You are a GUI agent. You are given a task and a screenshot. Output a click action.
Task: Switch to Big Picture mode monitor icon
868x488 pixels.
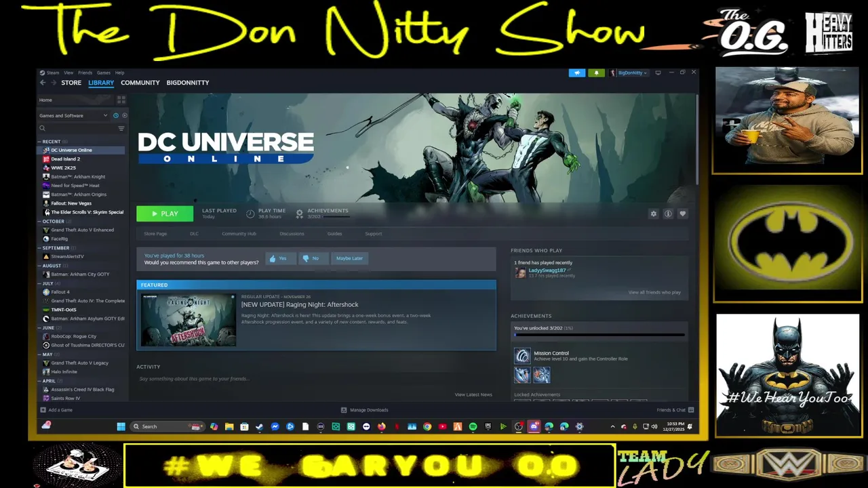[658, 73]
